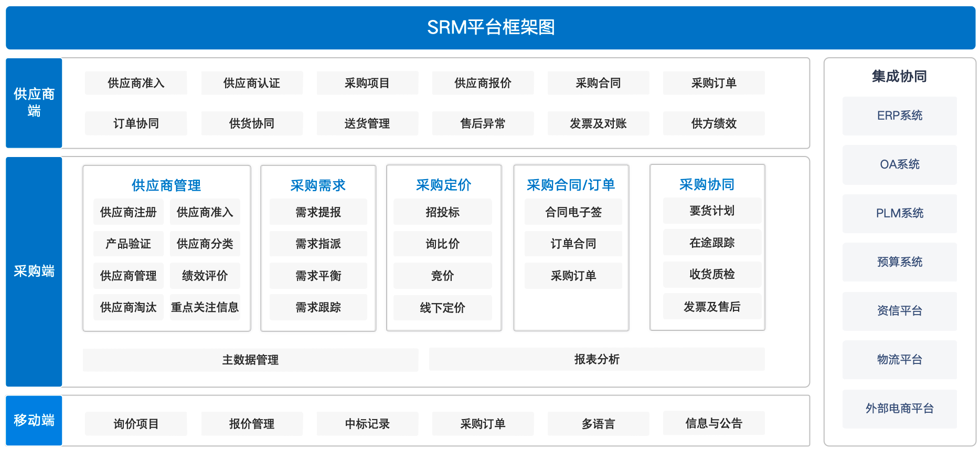Viewport: 980px width, 459px height.
Task: Select the ERP系统 integration box
Action: [x=900, y=116]
